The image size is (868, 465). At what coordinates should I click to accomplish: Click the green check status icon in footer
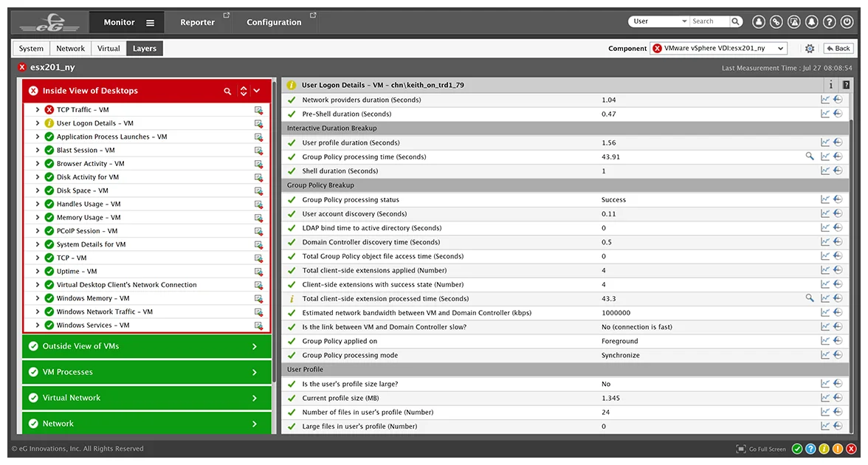point(797,449)
